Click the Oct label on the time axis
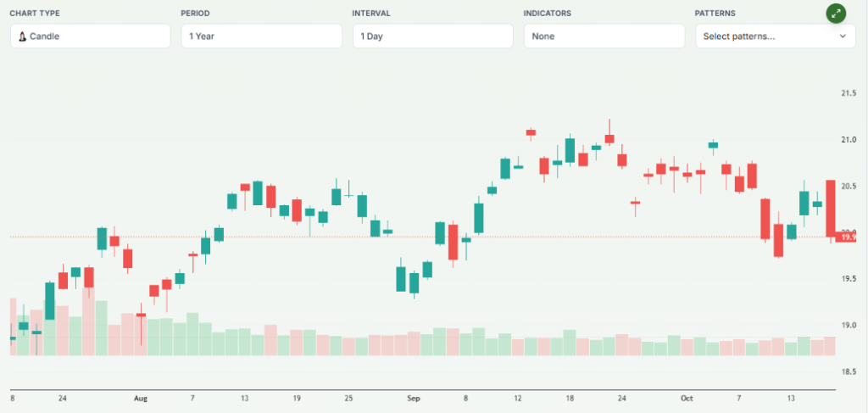Viewport: 868px width, 413px height. (x=687, y=397)
